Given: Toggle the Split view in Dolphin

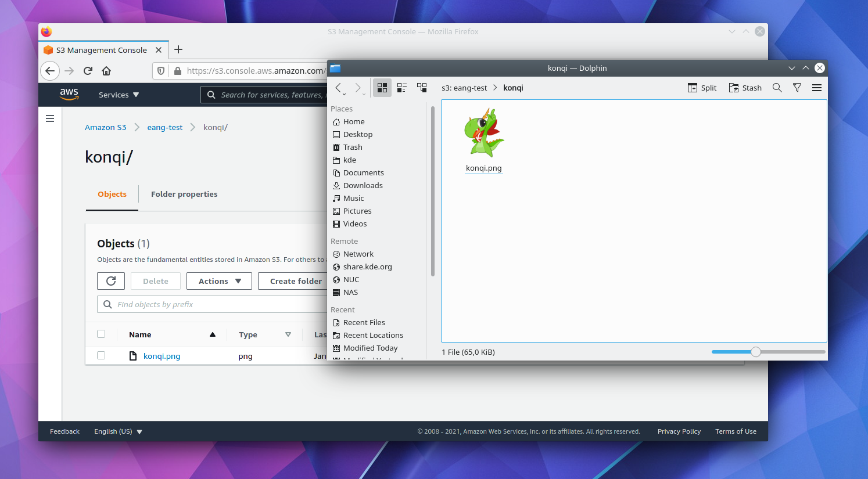Looking at the screenshot, I should pos(702,88).
